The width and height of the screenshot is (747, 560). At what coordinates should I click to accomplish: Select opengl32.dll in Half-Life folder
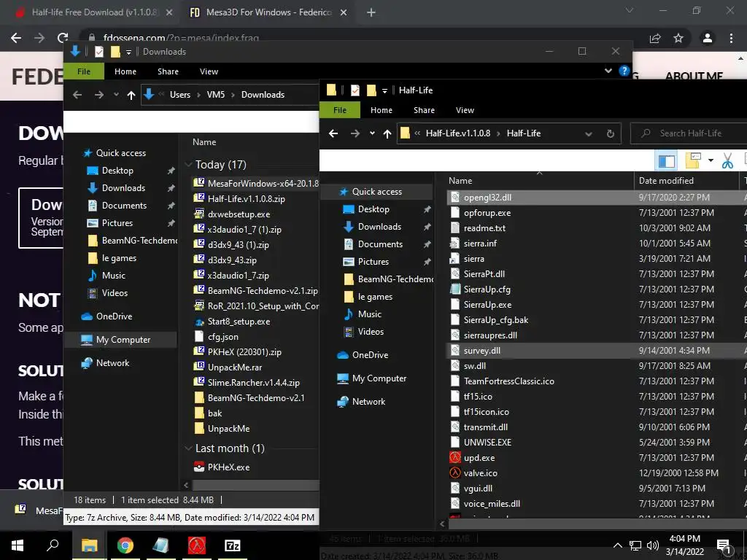[x=487, y=197]
